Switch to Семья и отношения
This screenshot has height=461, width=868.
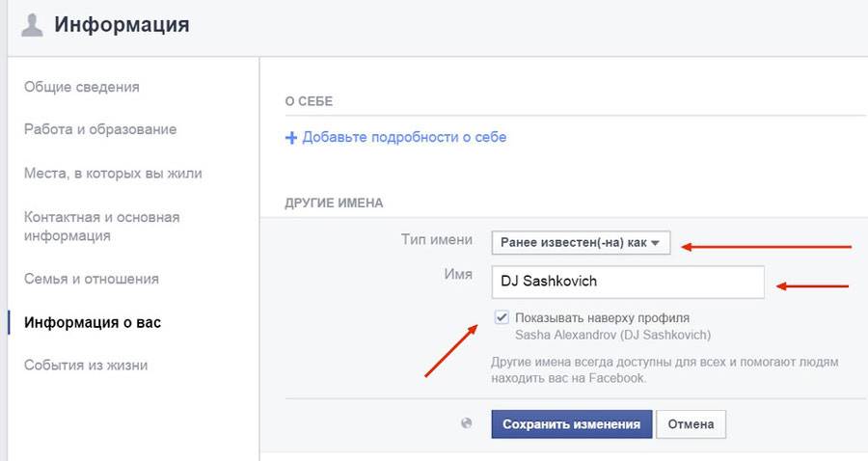[92, 279]
